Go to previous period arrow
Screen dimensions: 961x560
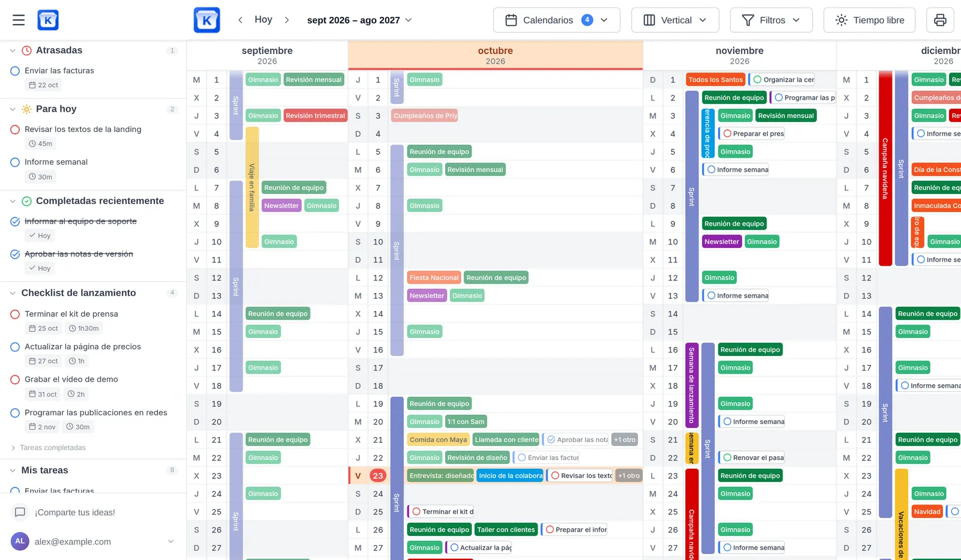tap(240, 20)
